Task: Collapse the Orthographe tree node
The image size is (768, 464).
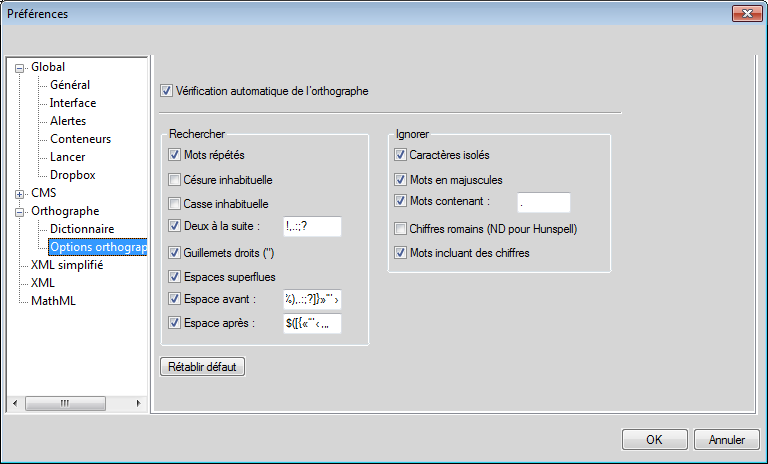Action: [x=19, y=212]
